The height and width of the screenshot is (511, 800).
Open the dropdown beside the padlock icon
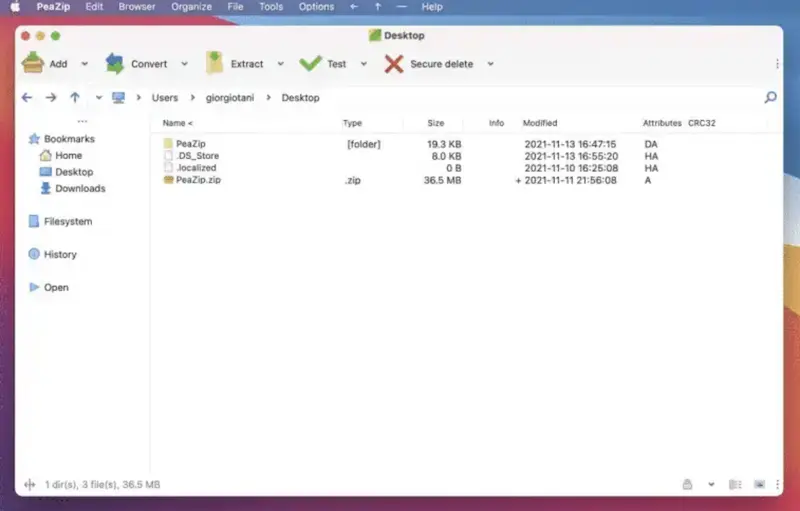[x=711, y=484]
